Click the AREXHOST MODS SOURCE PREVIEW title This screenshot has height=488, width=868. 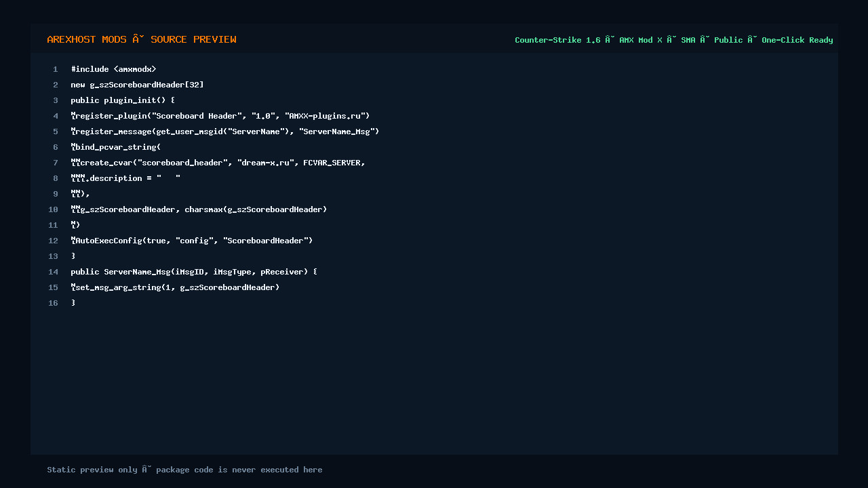[142, 39]
